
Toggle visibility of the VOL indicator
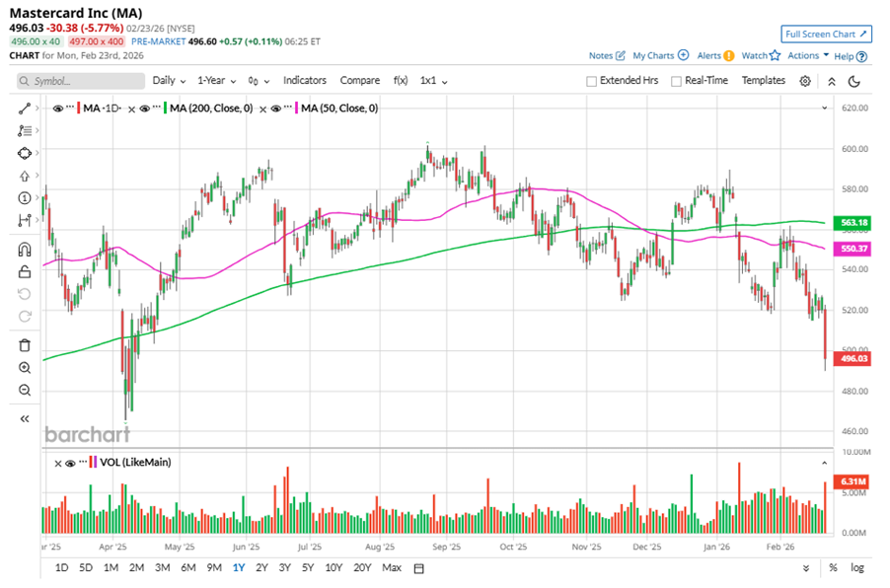[70, 462]
